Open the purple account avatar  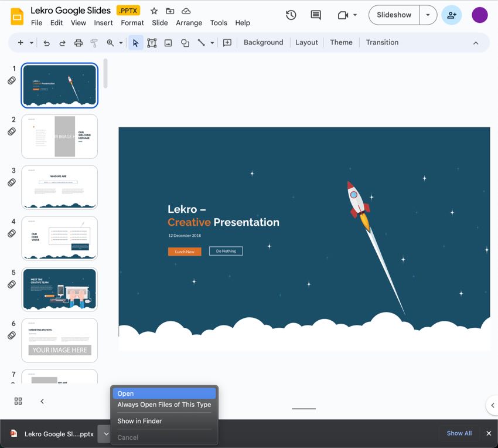click(480, 15)
